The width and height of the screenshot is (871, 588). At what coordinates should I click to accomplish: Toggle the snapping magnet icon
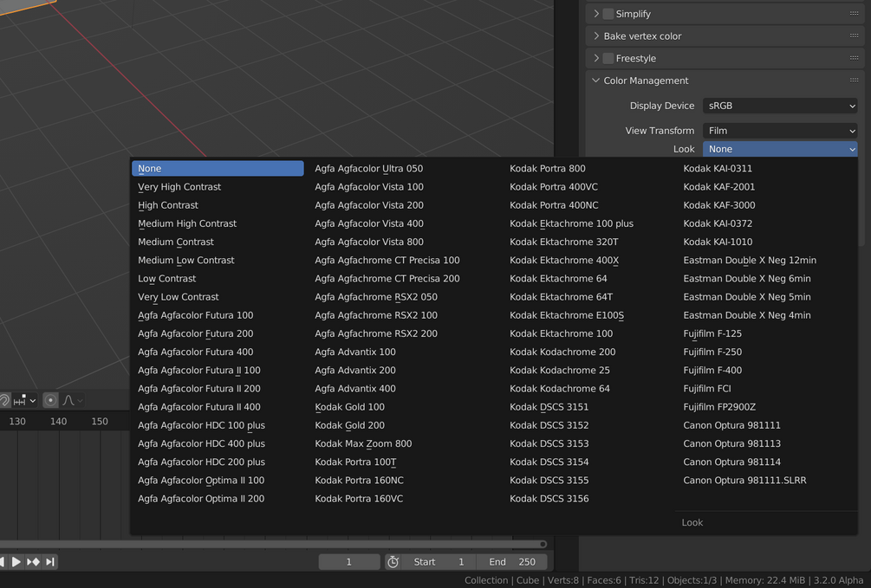coord(3,400)
